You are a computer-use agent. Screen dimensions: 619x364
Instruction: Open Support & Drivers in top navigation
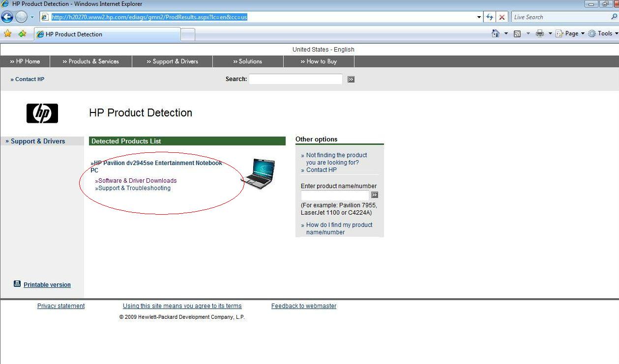coord(173,61)
